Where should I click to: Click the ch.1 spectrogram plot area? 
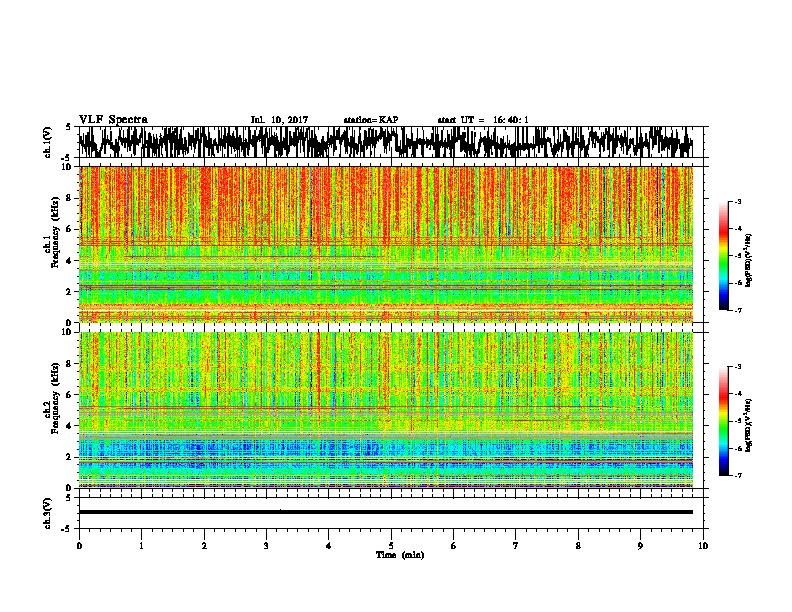pyautogui.click(x=386, y=244)
